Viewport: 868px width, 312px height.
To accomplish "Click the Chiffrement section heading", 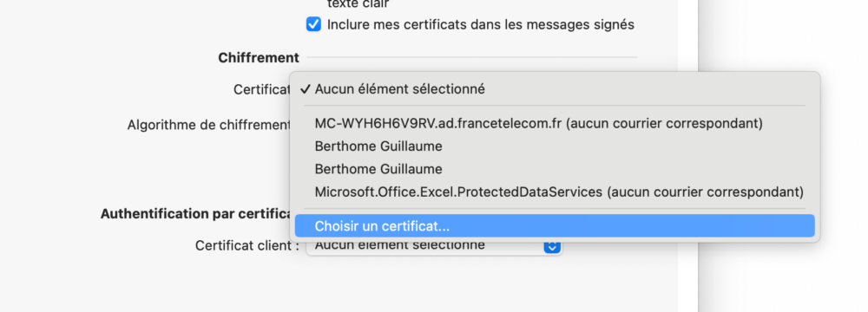I will coord(259,57).
